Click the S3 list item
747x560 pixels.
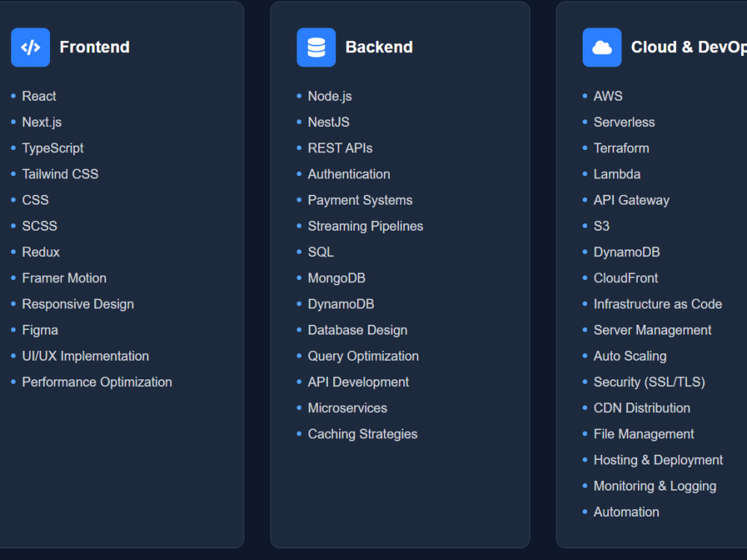pos(601,226)
